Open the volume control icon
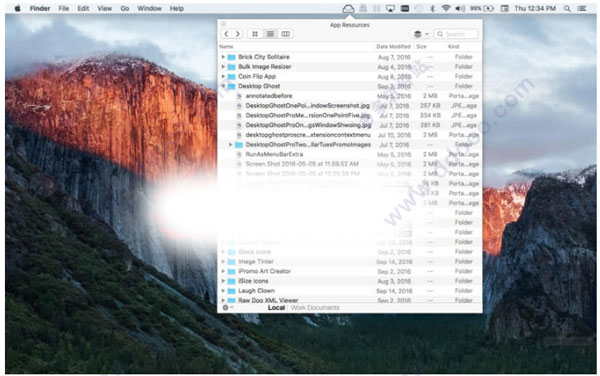Viewport: 600px width, 376px height. (x=460, y=8)
